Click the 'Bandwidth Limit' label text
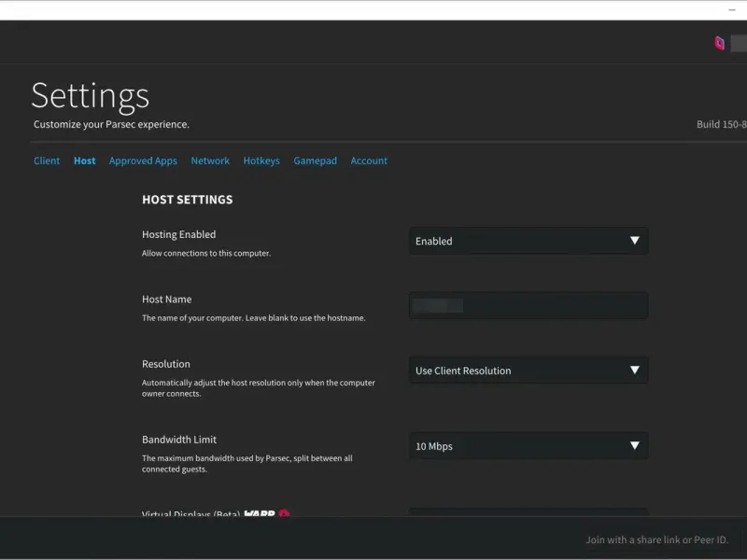 tap(179, 440)
